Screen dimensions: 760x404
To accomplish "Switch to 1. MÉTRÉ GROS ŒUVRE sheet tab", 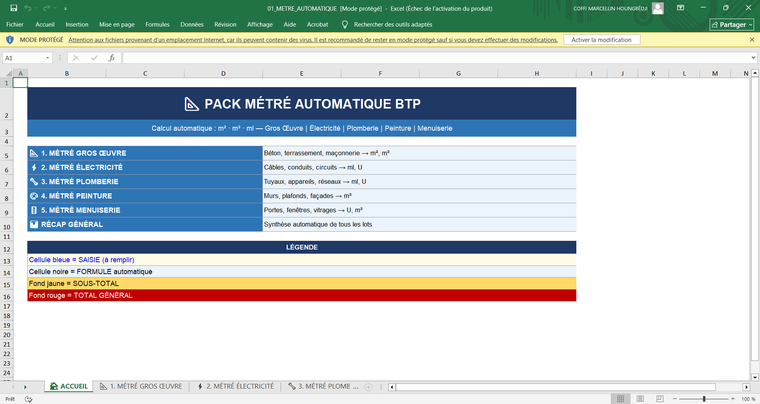I will (x=140, y=385).
